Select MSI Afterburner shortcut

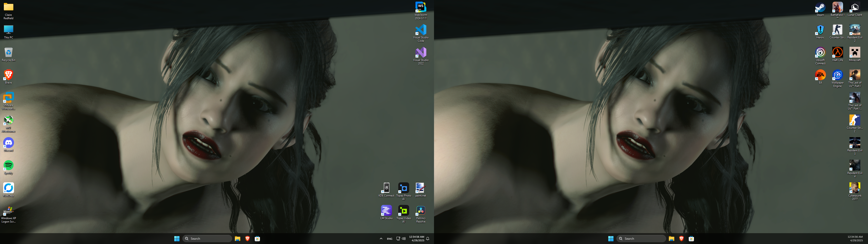(x=8, y=124)
